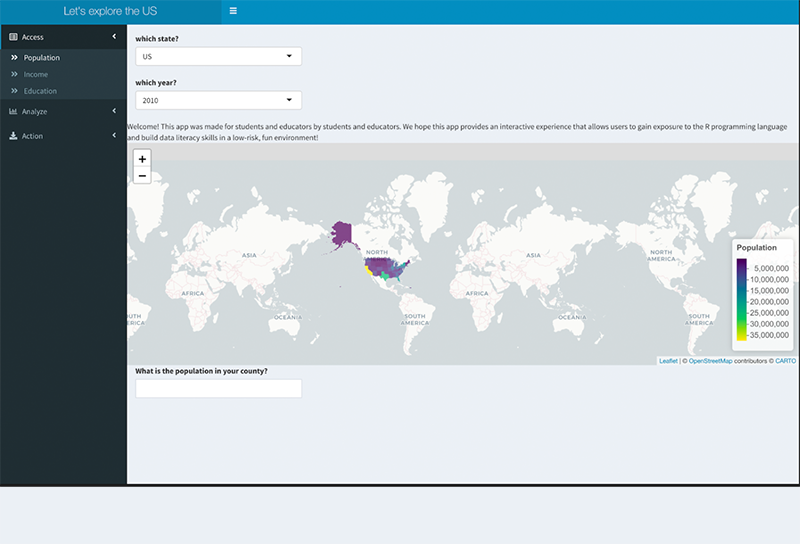Zoom out on the map
The height and width of the screenshot is (544, 800).
click(x=142, y=176)
